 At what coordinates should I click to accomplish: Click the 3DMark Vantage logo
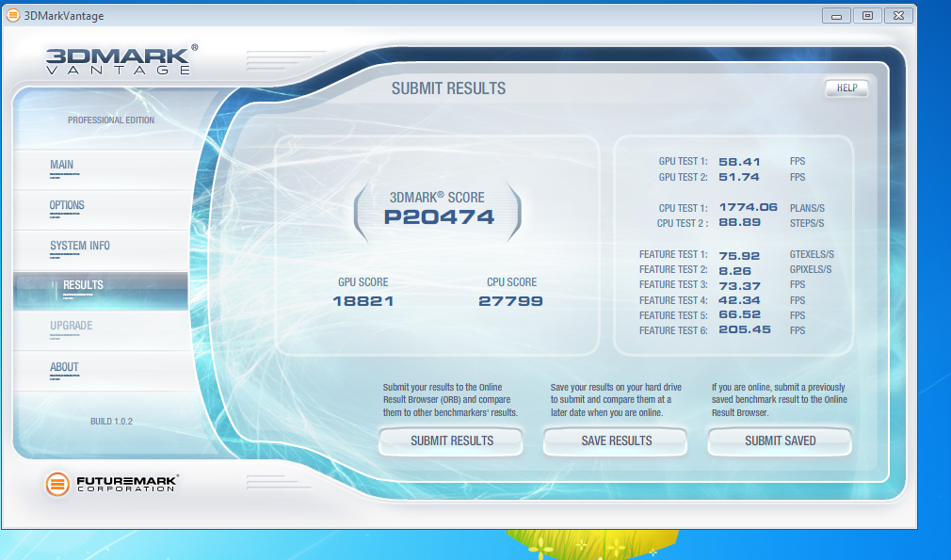[x=121, y=60]
